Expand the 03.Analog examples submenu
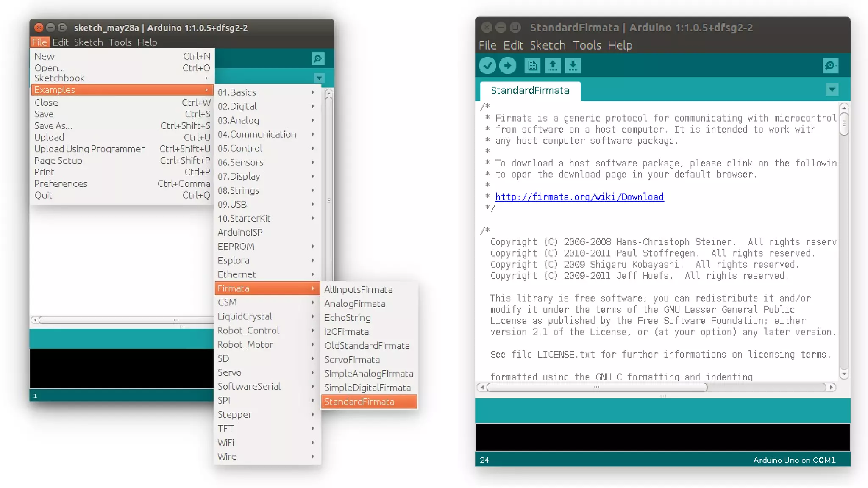This screenshot has width=868, height=488. coord(267,120)
